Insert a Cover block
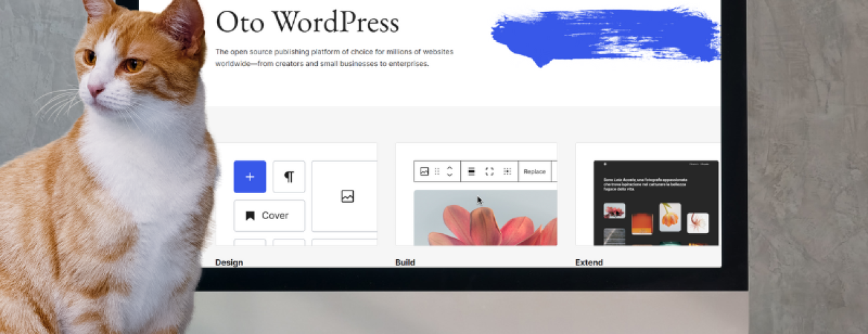Viewport: 868px width, 334px height. pyautogui.click(x=269, y=216)
